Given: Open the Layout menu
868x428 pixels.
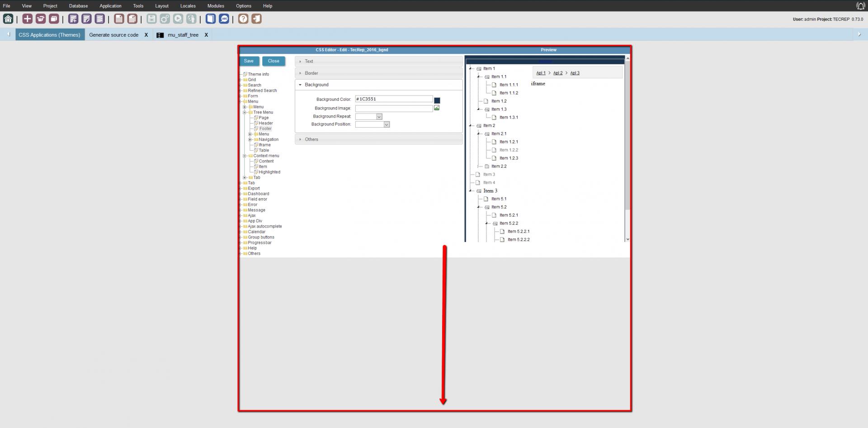Looking at the screenshot, I should 162,6.
